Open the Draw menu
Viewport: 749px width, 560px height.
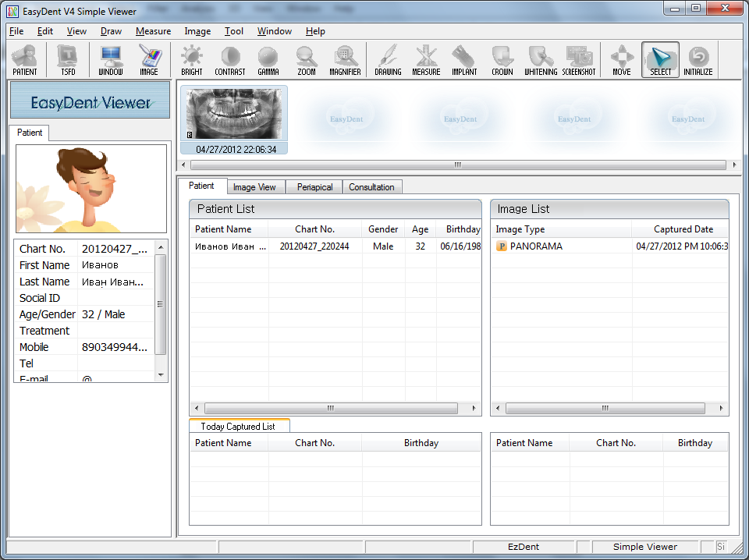[x=111, y=31]
